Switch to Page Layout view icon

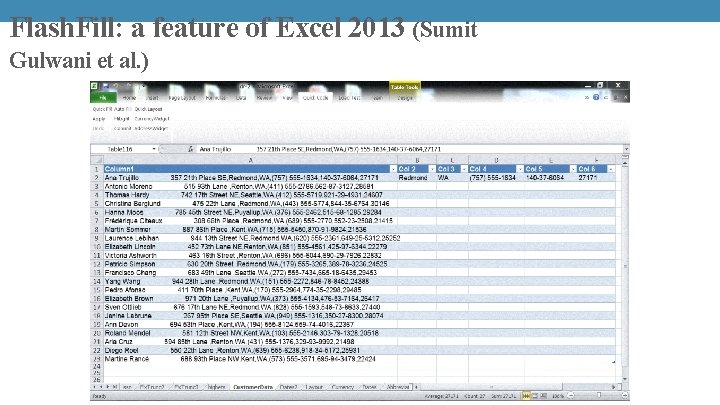pyautogui.click(x=535, y=395)
